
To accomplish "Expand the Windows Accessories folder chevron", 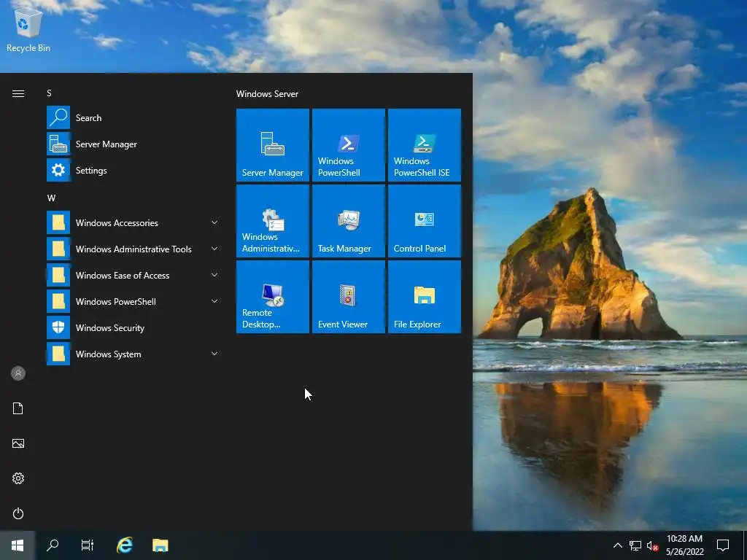I will tap(214, 222).
